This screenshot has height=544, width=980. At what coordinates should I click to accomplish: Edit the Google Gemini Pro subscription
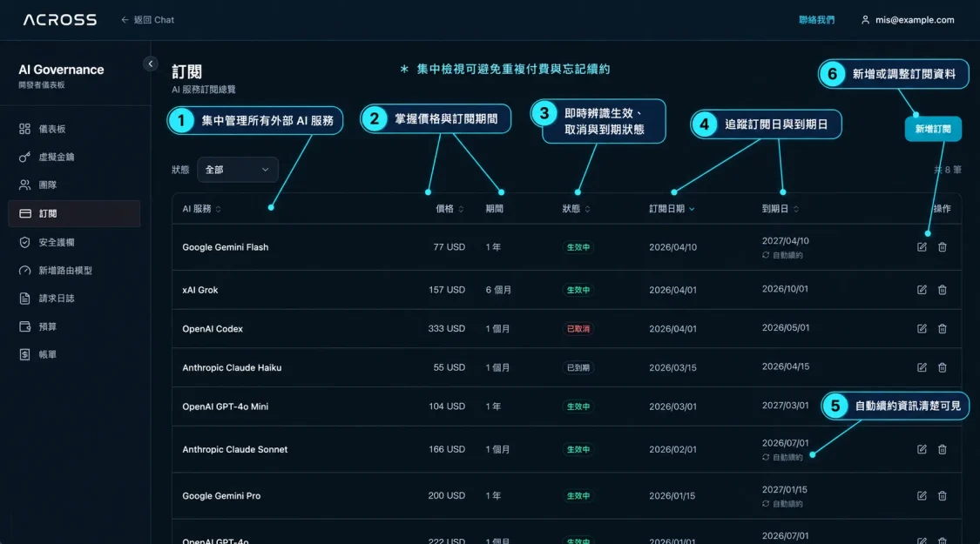pyautogui.click(x=922, y=496)
